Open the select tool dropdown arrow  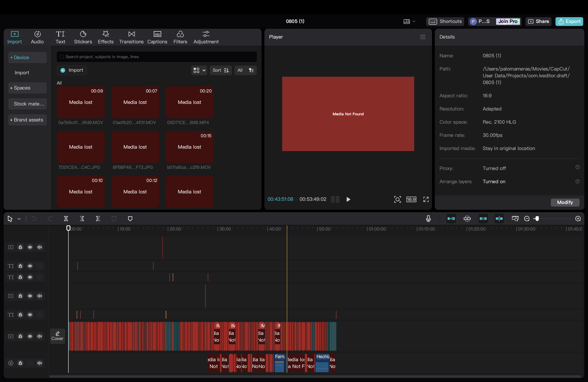tap(19, 219)
